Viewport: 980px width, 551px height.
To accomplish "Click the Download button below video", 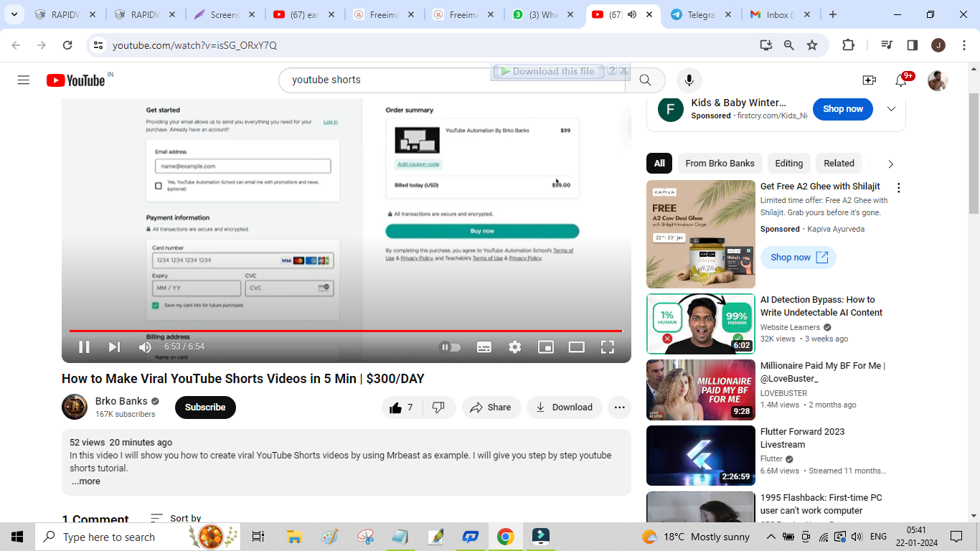I will click(x=565, y=408).
